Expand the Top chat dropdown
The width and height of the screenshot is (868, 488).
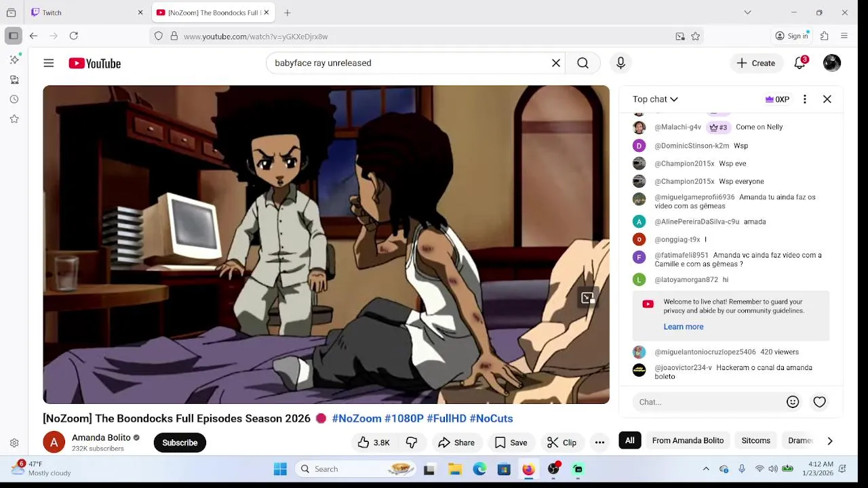click(655, 100)
